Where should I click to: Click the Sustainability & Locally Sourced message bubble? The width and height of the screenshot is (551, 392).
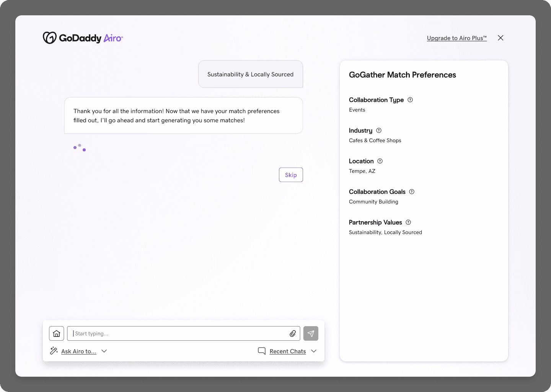coord(251,74)
